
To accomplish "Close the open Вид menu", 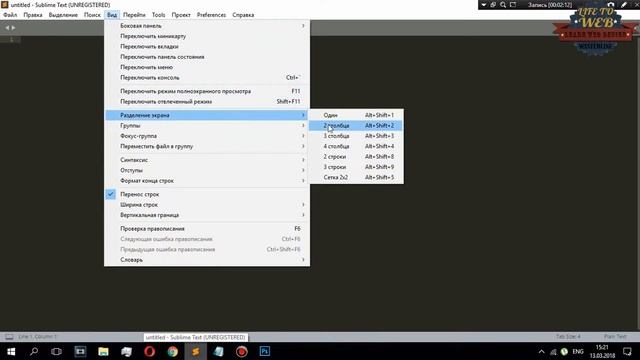I will [x=112, y=15].
